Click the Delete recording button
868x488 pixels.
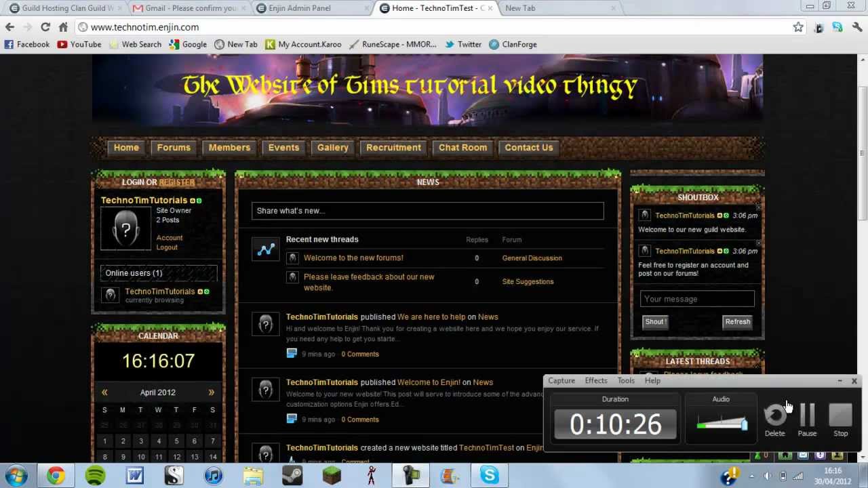pos(775,420)
